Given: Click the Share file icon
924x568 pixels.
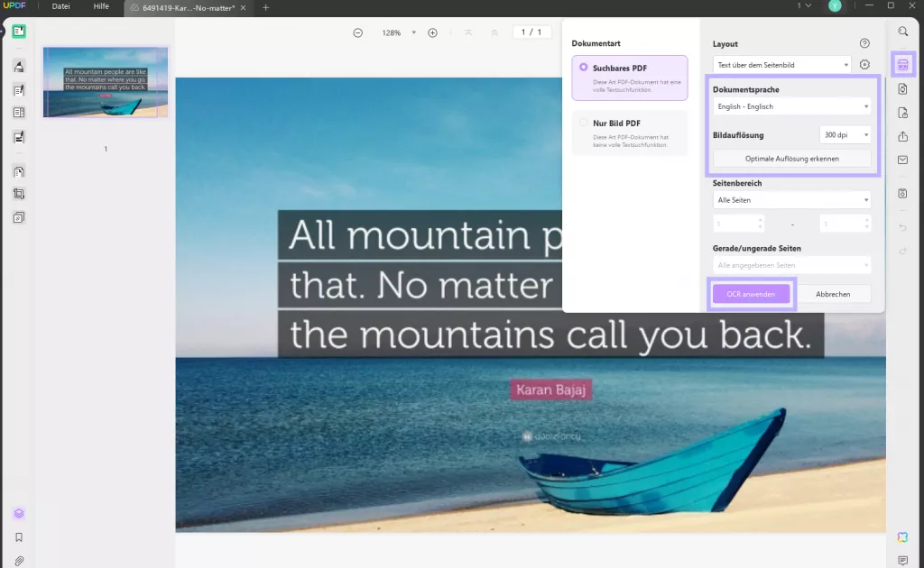Looking at the screenshot, I should (x=902, y=136).
